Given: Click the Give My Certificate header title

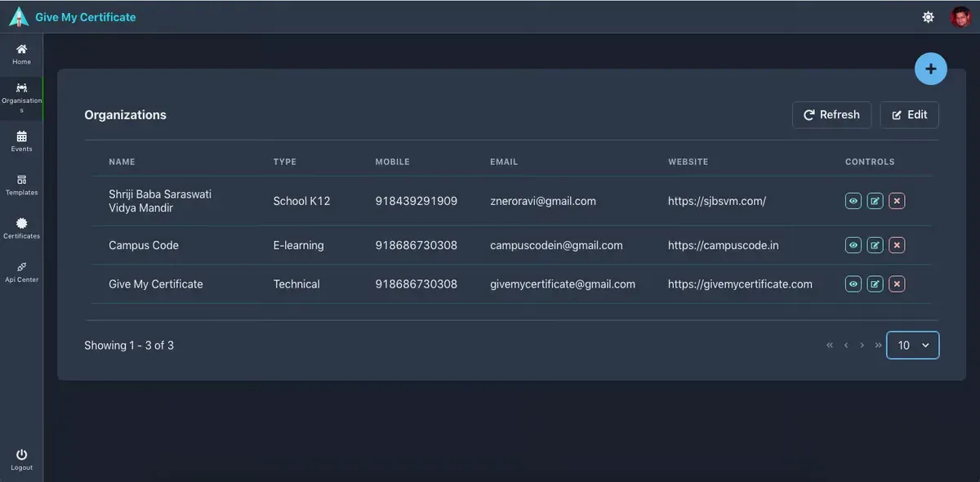Looking at the screenshot, I should click(86, 17).
